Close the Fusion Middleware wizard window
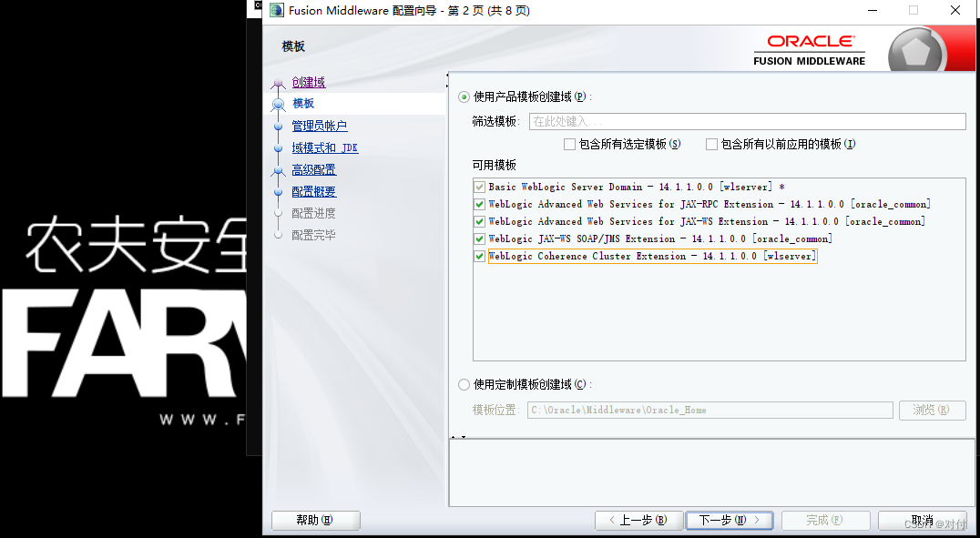The image size is (980, 538). coord(955,10)
